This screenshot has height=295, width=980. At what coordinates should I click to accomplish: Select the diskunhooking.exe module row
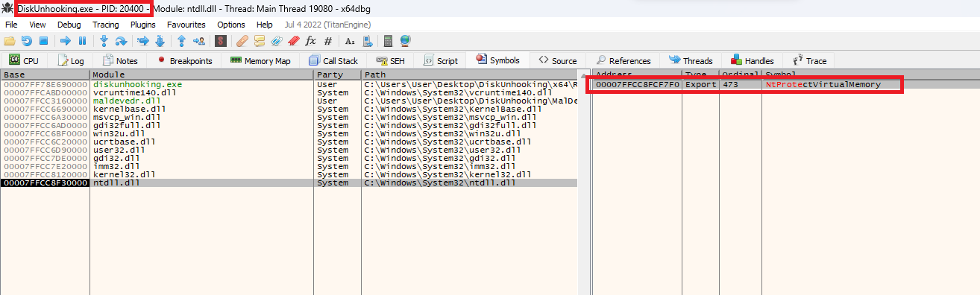(x=289, y=84)
